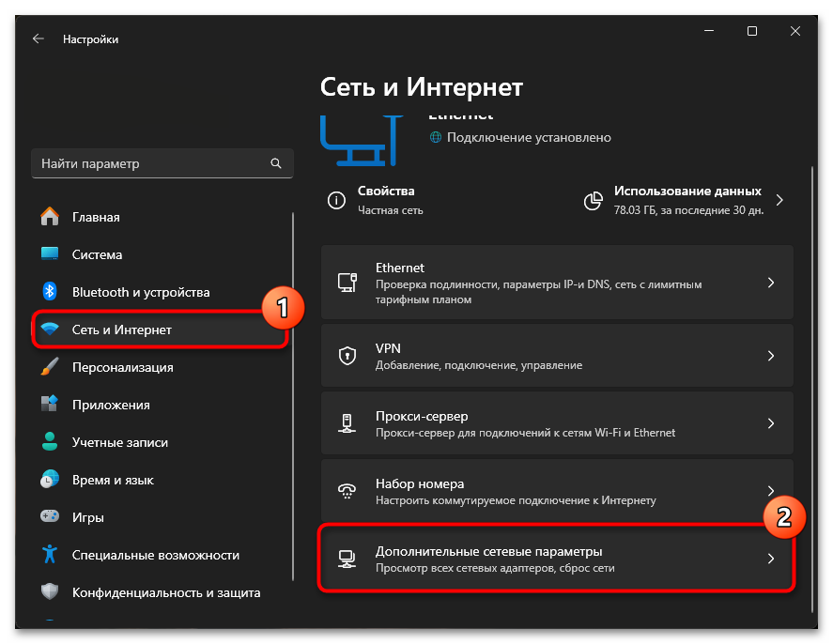Image resolution: width=833 pixels, height=644 pixels.
Task: Click the Bluetooth icon in sidebar
Action: [50, 291]
